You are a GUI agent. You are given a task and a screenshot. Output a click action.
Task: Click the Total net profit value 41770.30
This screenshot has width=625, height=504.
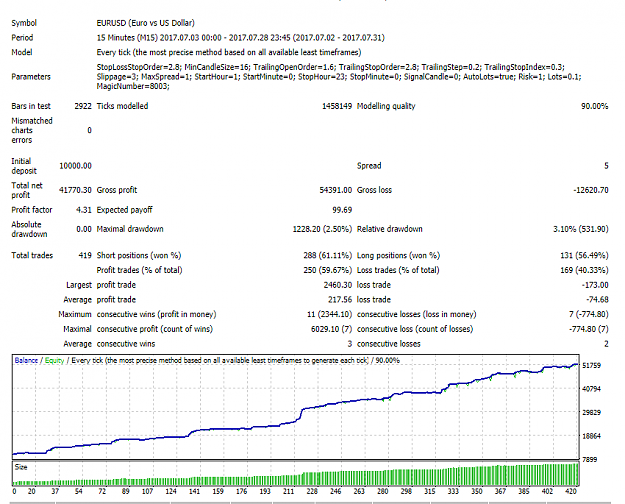pyautogui.click(x=75, y=190)
